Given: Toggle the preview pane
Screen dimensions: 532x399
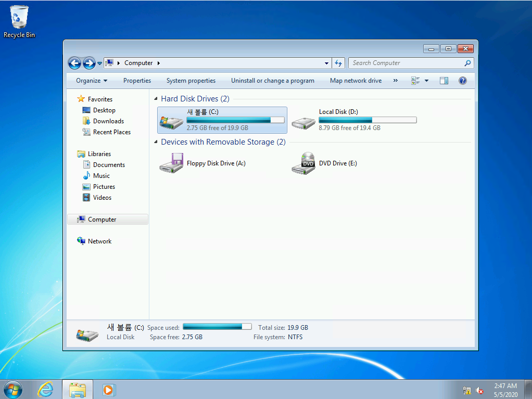Looking at the screenshot, I should click(444, 81).
